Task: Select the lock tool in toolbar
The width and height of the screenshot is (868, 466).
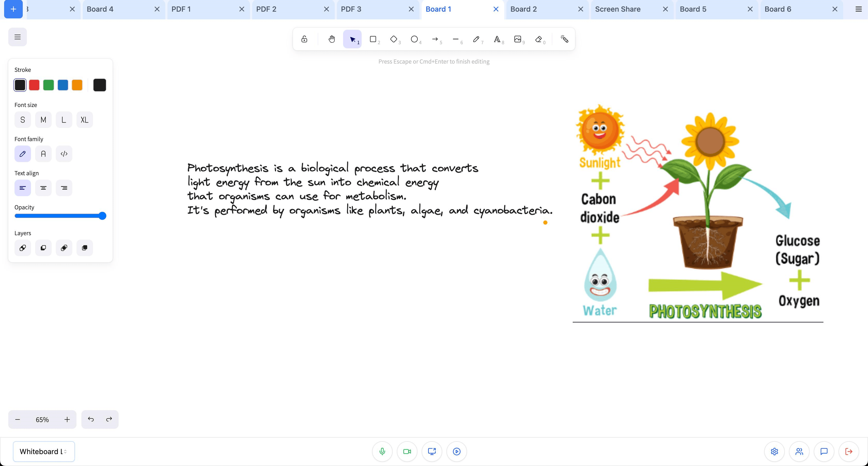Action: pyautogui.click(x=305, y=39)
